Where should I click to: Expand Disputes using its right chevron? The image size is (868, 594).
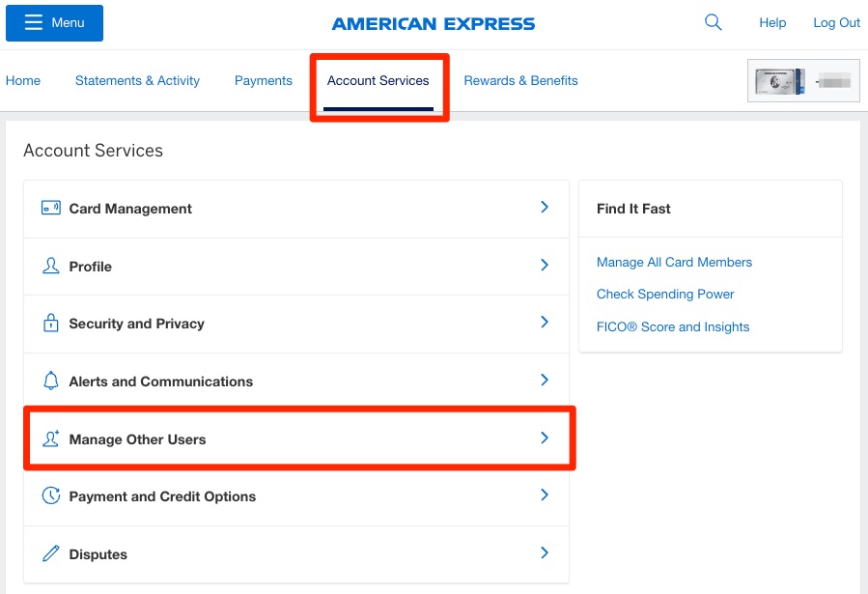coord(544,553)
